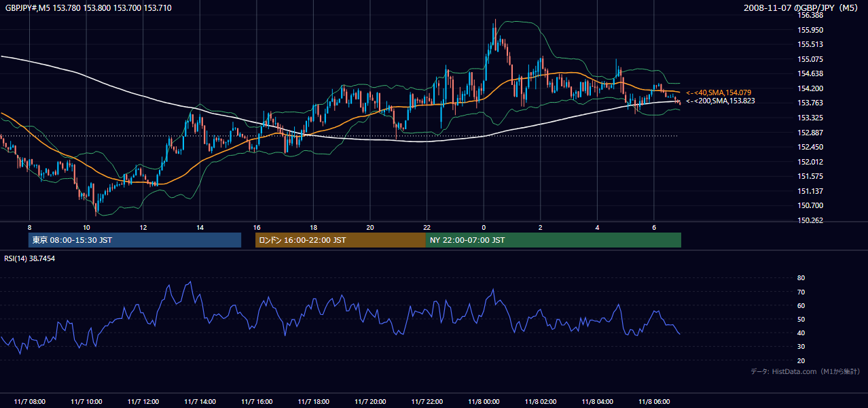Click hour tick 0 under price chart
The height and width of the screenshot is (408, 868).
click(484, 227)
